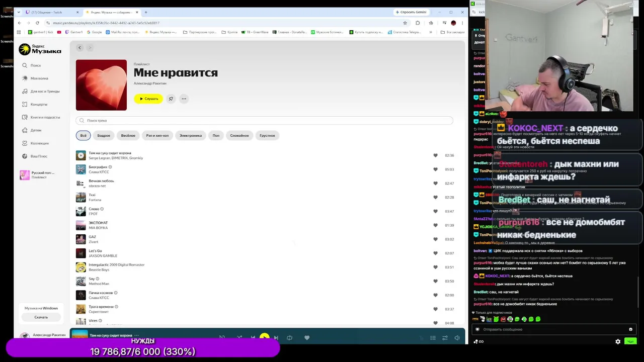644x362 pixels.
Task: Open the Пачка косяков track cover
Action: [x=80, y=295]
